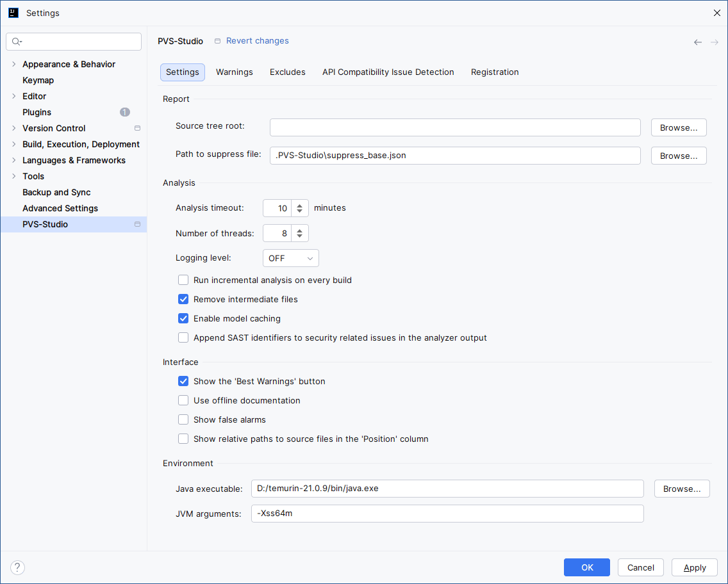Screen dimensions: 728x584
Task: Click the back navigation arrow
Action: point(698,42)
